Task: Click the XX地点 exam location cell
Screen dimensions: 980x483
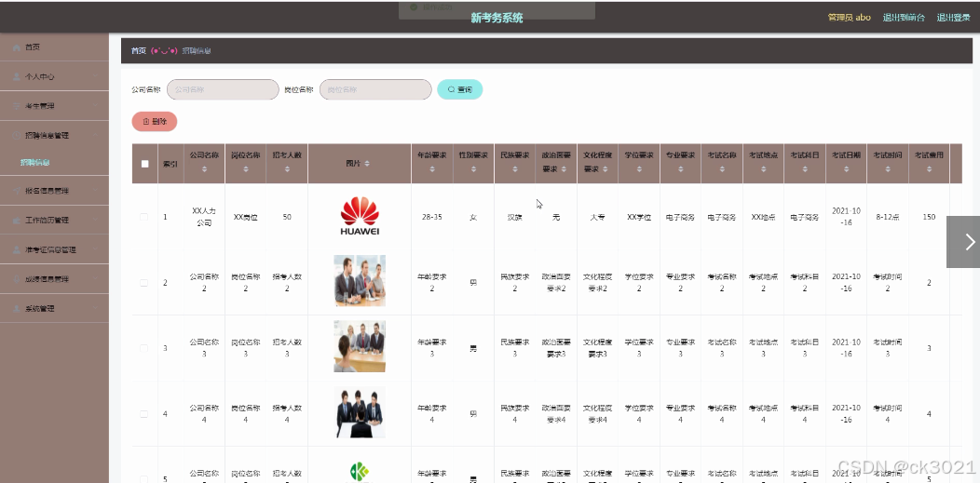Action: pos(763,217)
